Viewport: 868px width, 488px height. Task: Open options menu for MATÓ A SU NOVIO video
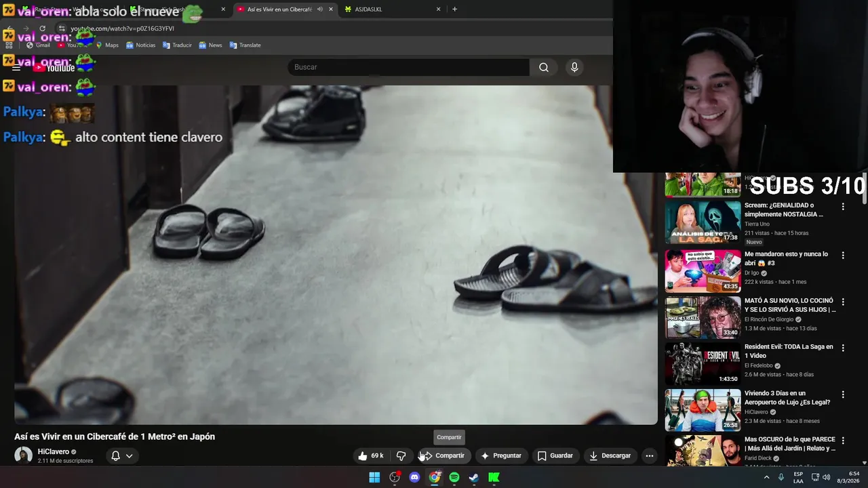[x=843, y=302]
